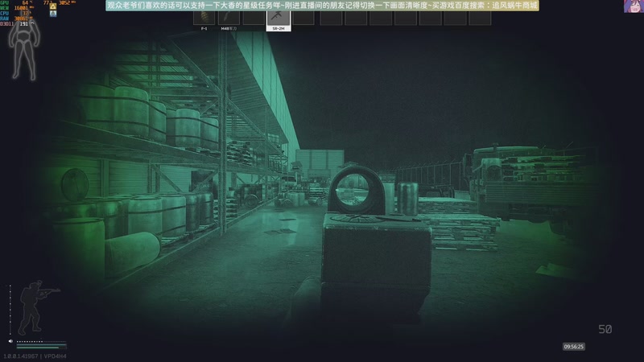Click the raid timer 09:56:25
This screenshot has width=644, height=362.
click(x=574, y=347)
